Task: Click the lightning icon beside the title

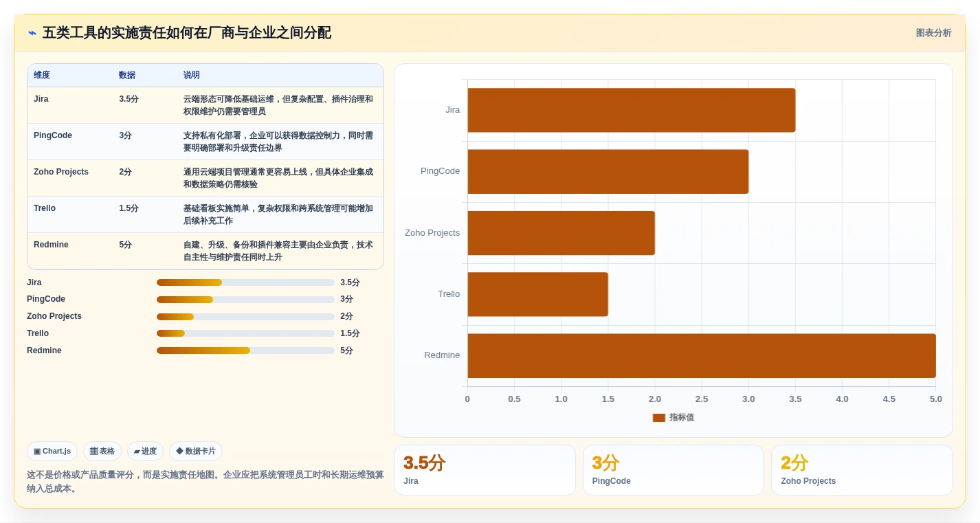Action: (x=32, y=33)
